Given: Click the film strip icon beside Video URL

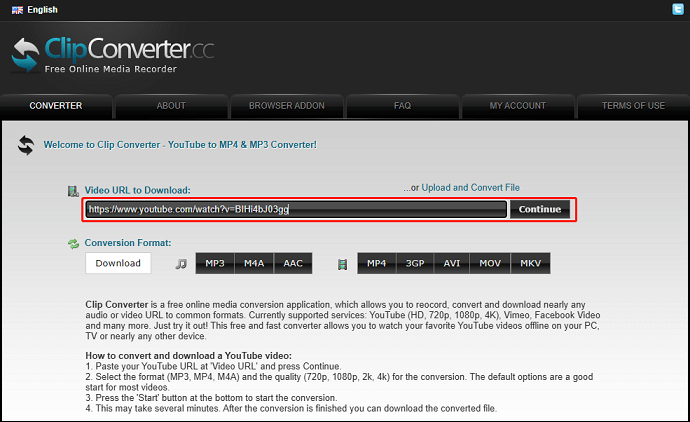Looking at the screenshot, I should [x=73, y=191].
